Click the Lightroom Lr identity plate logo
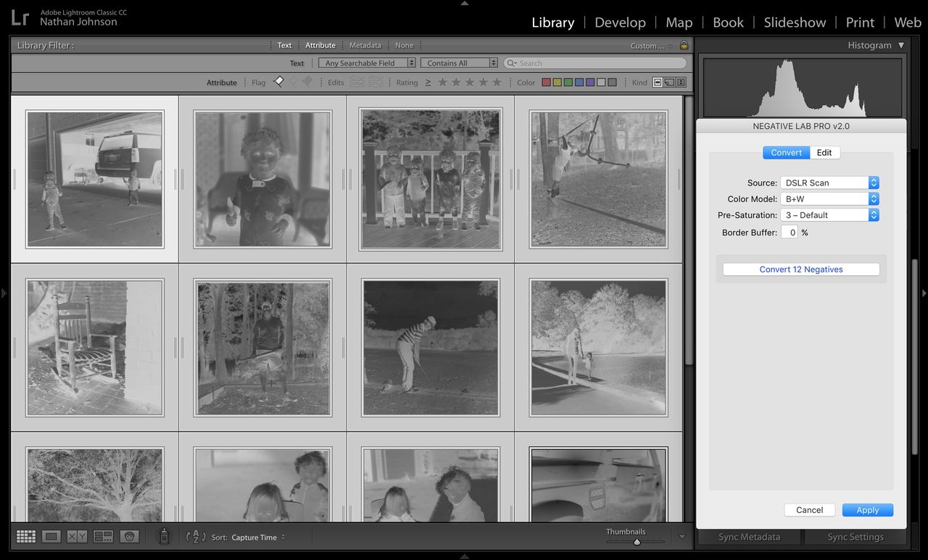 [20, 17]
